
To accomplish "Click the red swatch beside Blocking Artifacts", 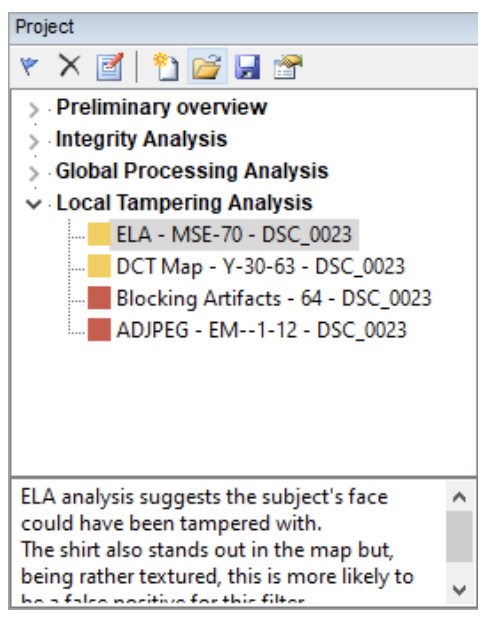I will [99, 298].
